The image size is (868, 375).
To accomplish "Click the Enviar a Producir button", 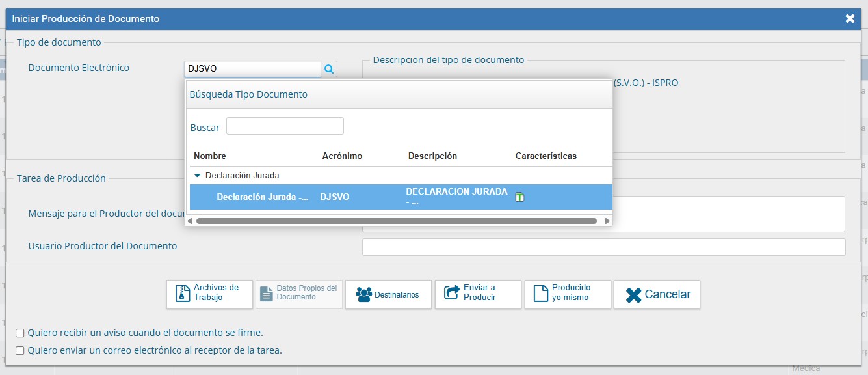I will point(478,294).
